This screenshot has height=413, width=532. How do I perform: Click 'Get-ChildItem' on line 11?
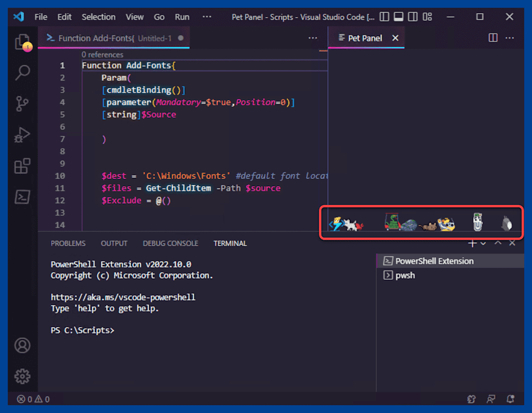178,188
